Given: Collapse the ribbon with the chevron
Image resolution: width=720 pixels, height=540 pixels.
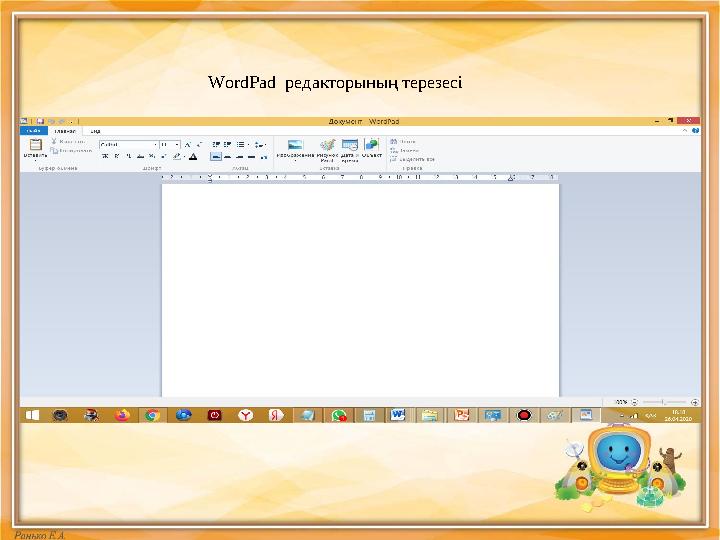Looking at the screenshot, I should pos(685,131).
